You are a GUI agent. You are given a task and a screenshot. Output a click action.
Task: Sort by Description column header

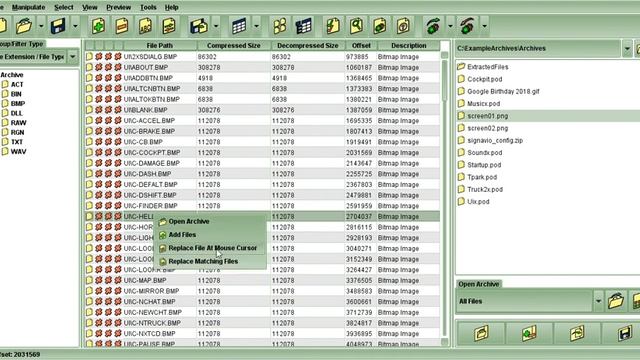click(409, 46)
